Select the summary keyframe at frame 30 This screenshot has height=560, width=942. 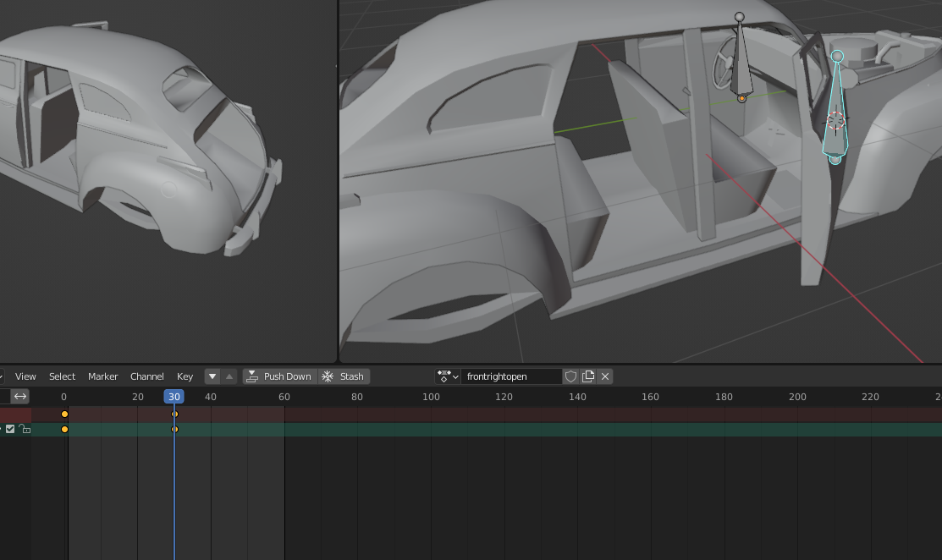coord(174,414)
